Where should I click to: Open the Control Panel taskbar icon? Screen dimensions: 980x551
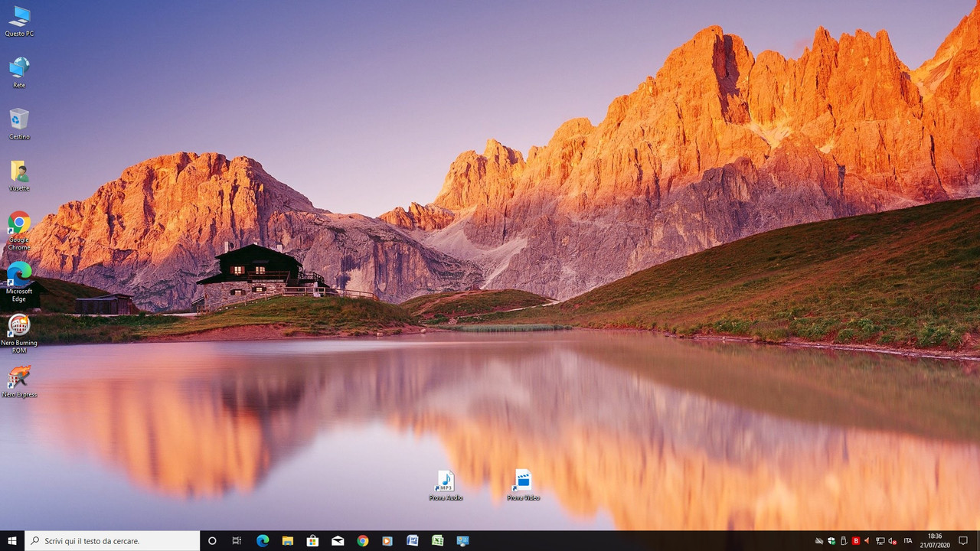click(x=462, y=541)
